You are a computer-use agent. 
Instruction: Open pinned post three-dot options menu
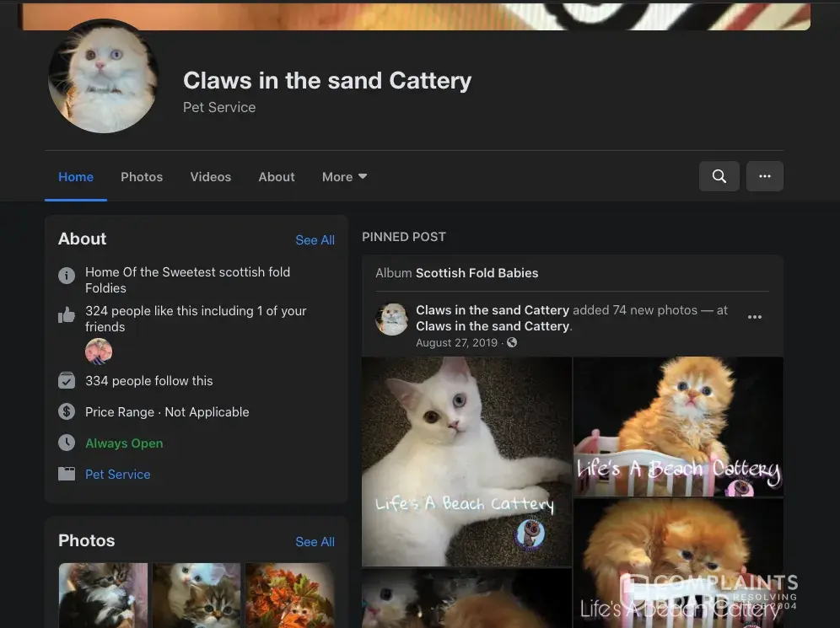tap(755, 317)
